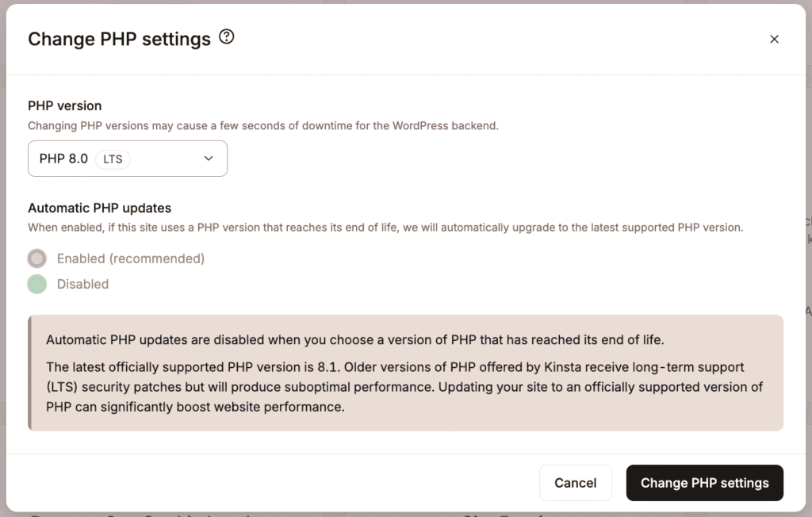
Task: Click the PHP 8.0 text in the selector
Action: pos(63,159)
